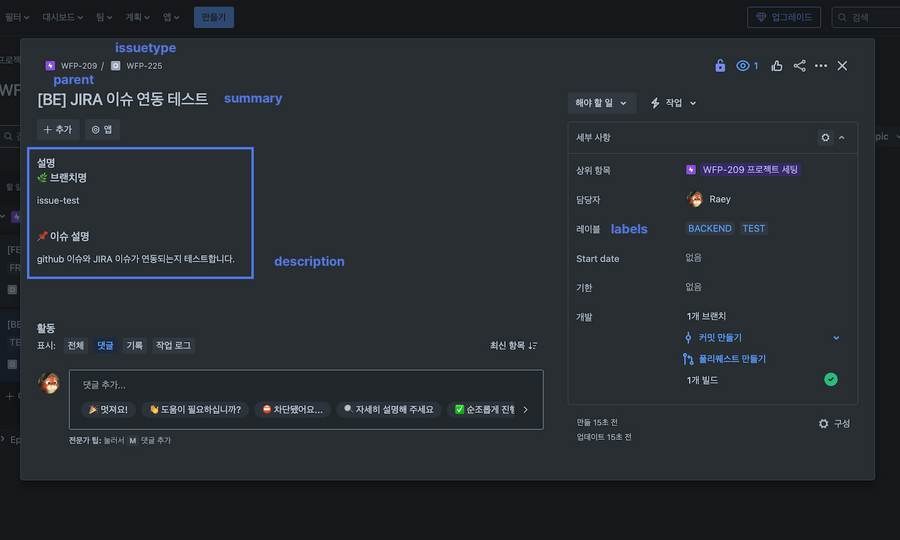Open the 앱 menu in top navigation

tap(171, 17)
